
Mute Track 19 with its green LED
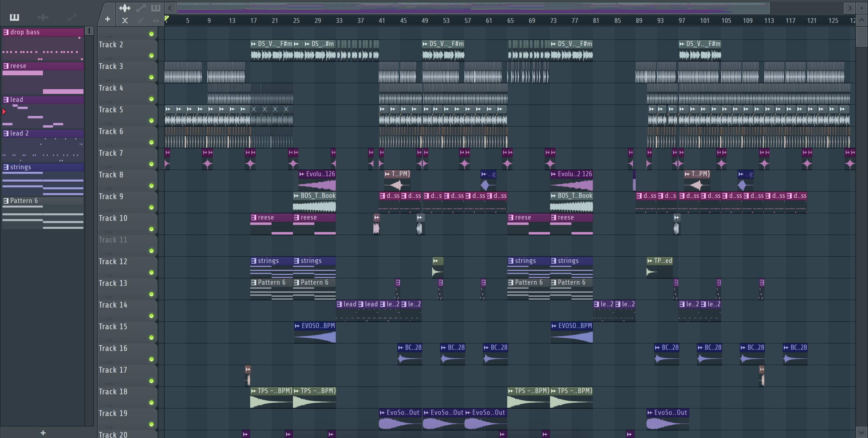coord(151,424)
